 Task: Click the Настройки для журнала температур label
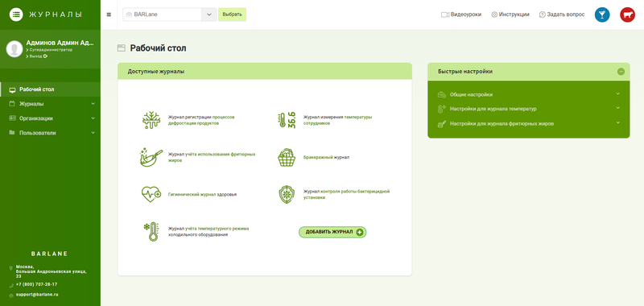493,109
